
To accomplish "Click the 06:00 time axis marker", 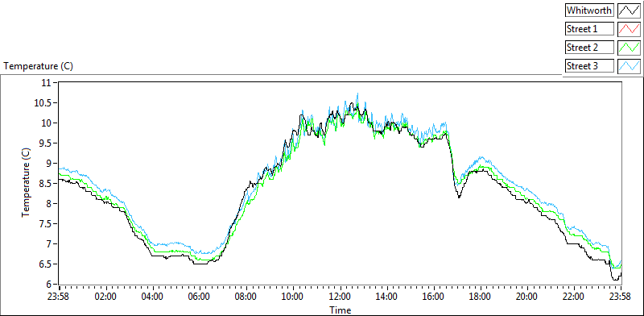I will (200, 296).
